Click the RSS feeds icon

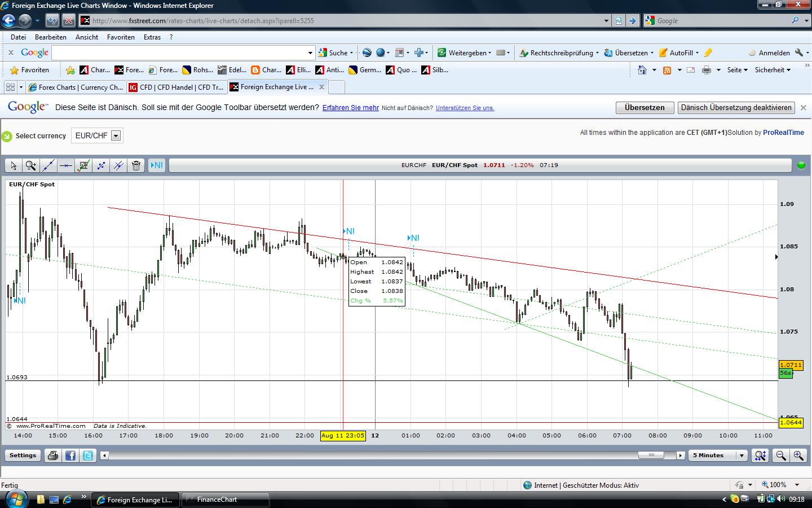667,70
